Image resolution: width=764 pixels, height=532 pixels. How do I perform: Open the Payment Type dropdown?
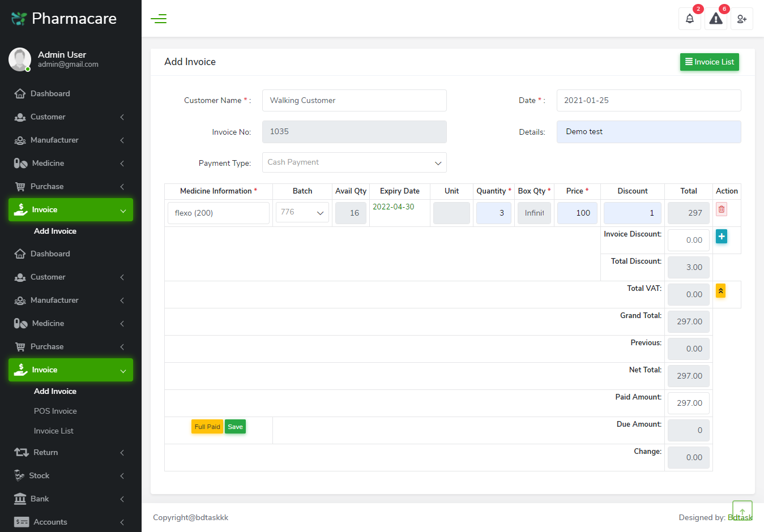coord(354,162)
